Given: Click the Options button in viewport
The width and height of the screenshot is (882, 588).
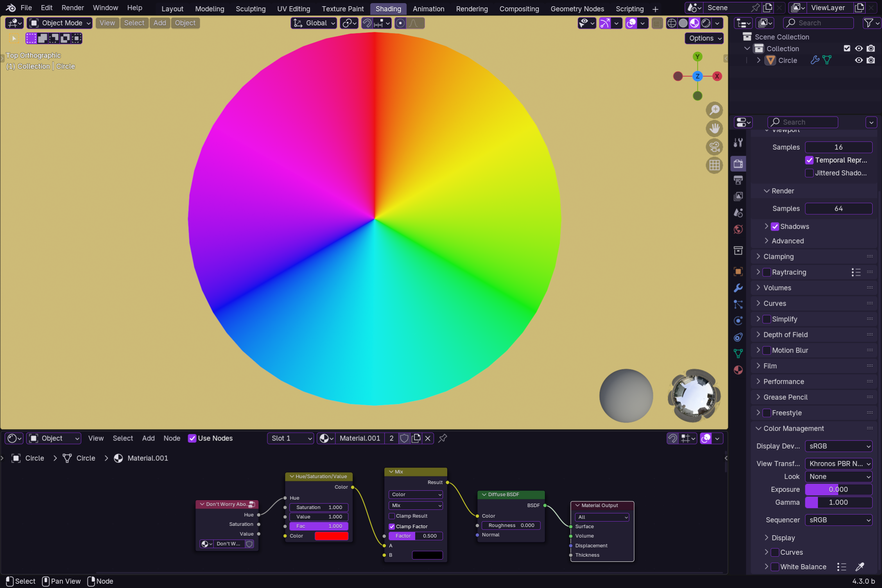Looking at the screenshot, I should pos(705,38).
